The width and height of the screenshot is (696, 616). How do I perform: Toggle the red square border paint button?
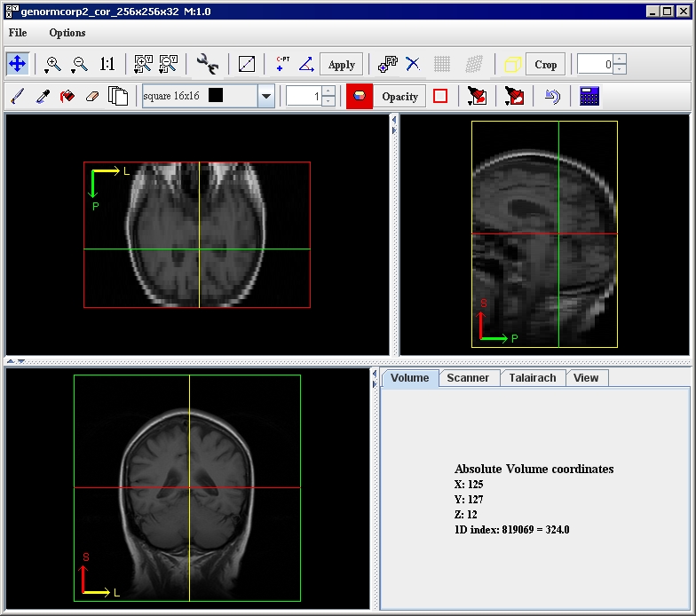(440, 96)
